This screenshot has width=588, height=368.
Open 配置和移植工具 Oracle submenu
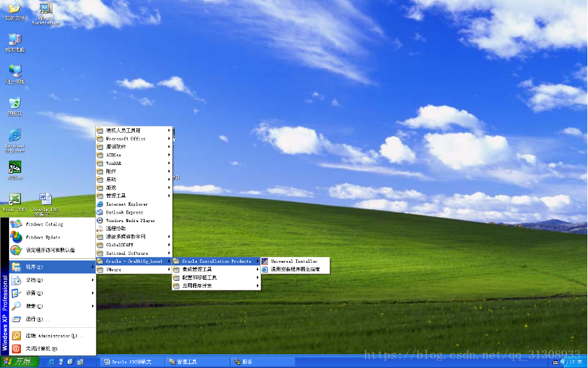point(216,277)
